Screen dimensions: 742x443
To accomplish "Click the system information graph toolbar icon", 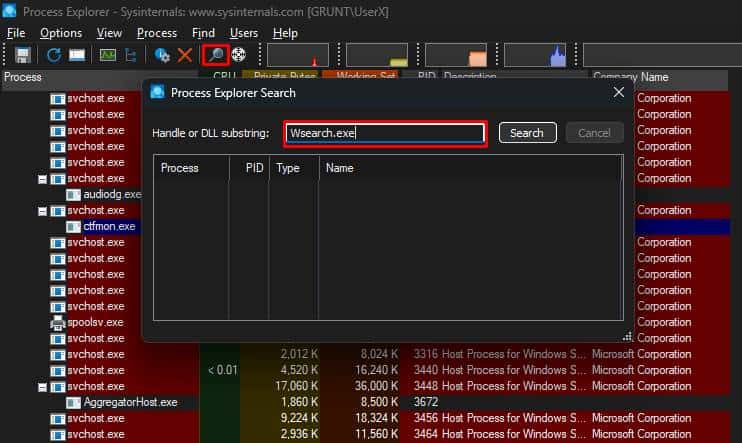I will [x=107, y=55].
